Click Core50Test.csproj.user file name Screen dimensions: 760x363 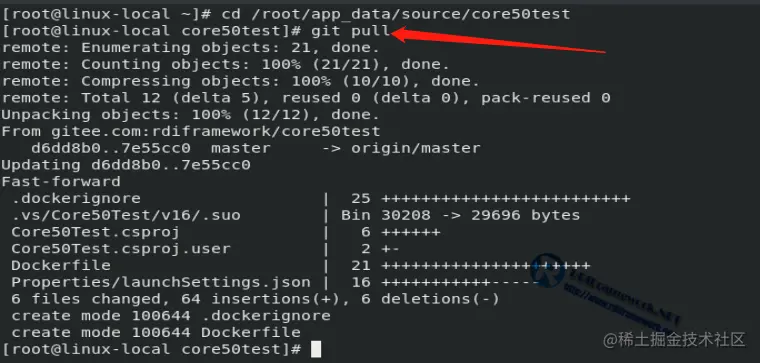121,249
